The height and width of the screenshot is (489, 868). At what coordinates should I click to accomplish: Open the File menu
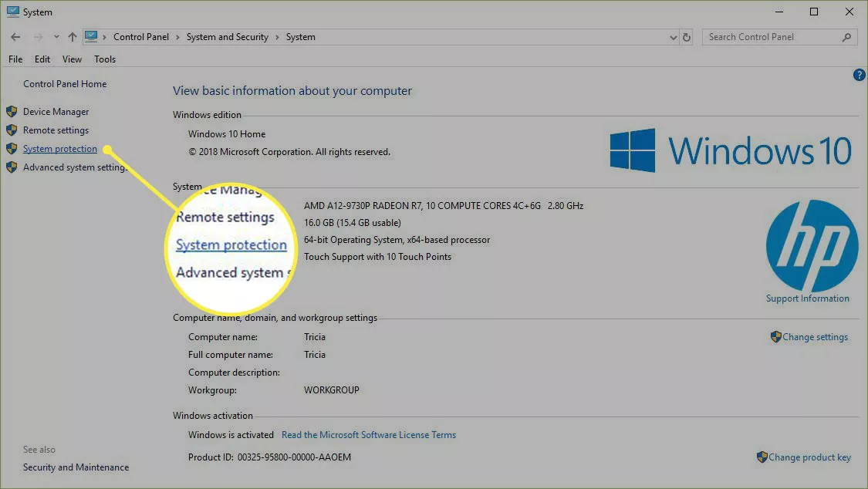tap(15, 59)
